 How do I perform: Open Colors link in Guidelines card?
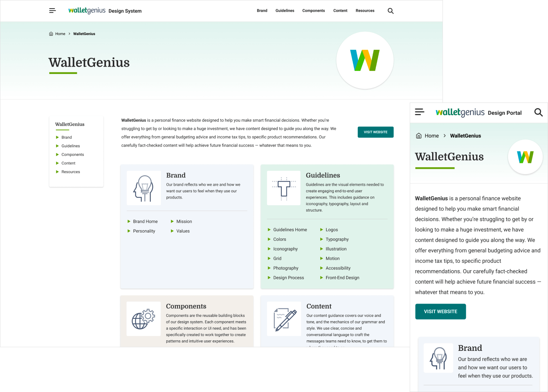point(279,239)
